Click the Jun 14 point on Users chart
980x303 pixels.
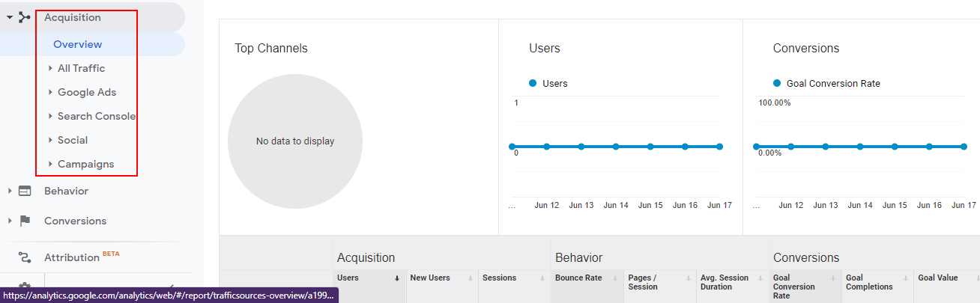(616, 147)
